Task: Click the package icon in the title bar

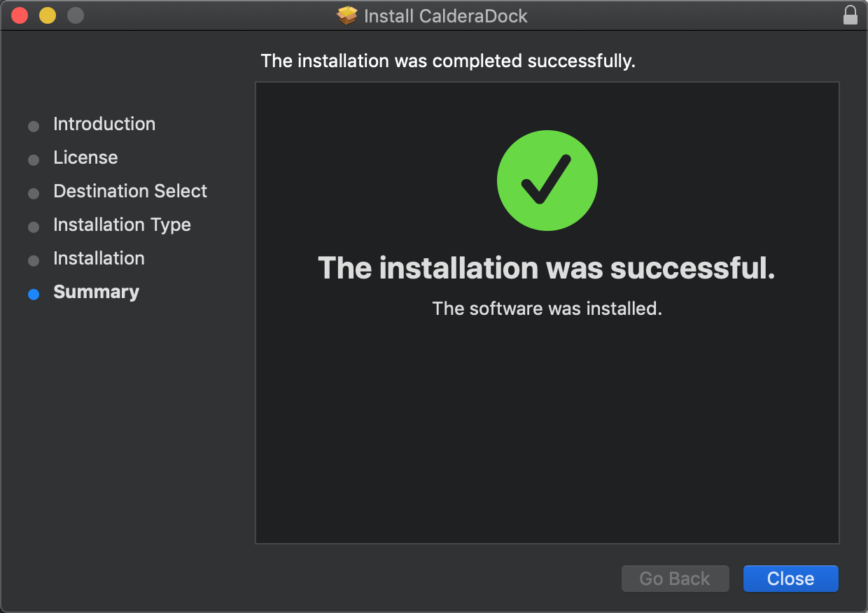Action: [x=346, y=15]
